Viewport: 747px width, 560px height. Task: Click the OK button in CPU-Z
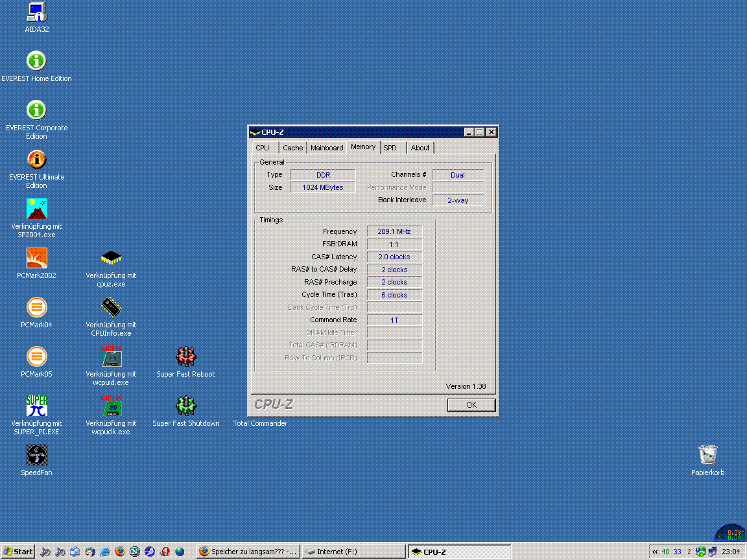click(471, 404)
